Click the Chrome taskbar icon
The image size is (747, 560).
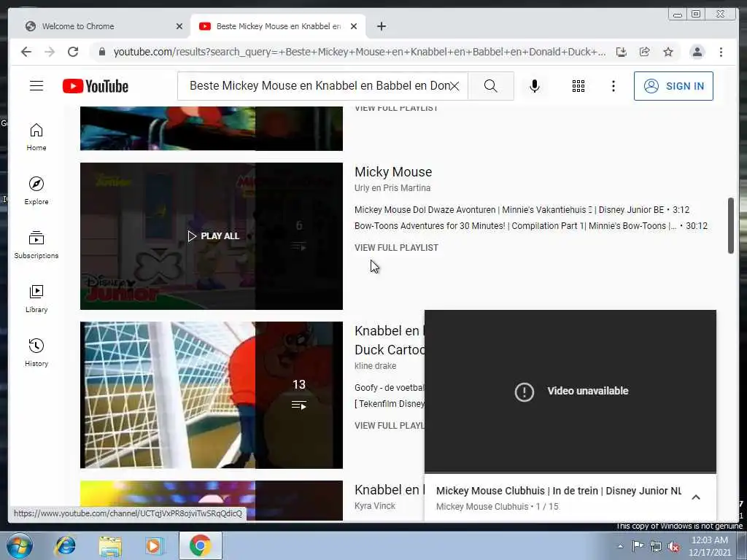[200, 545]
